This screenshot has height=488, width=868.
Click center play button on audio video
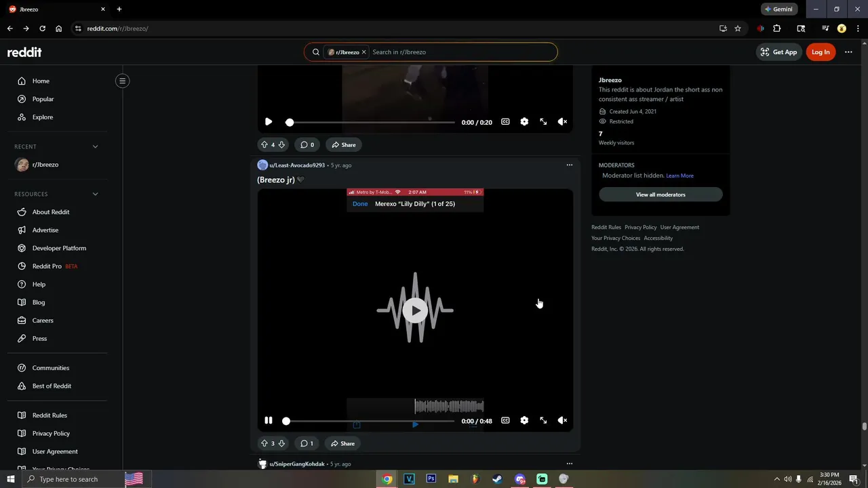point(415,310)
